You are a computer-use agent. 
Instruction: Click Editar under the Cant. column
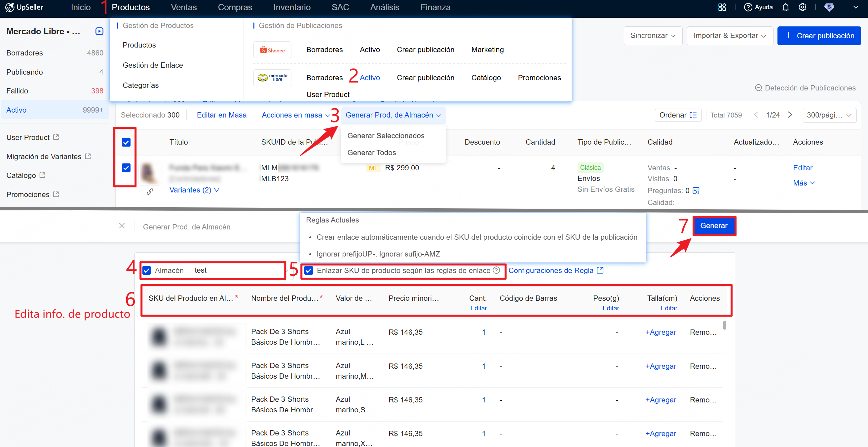[478, 308]
